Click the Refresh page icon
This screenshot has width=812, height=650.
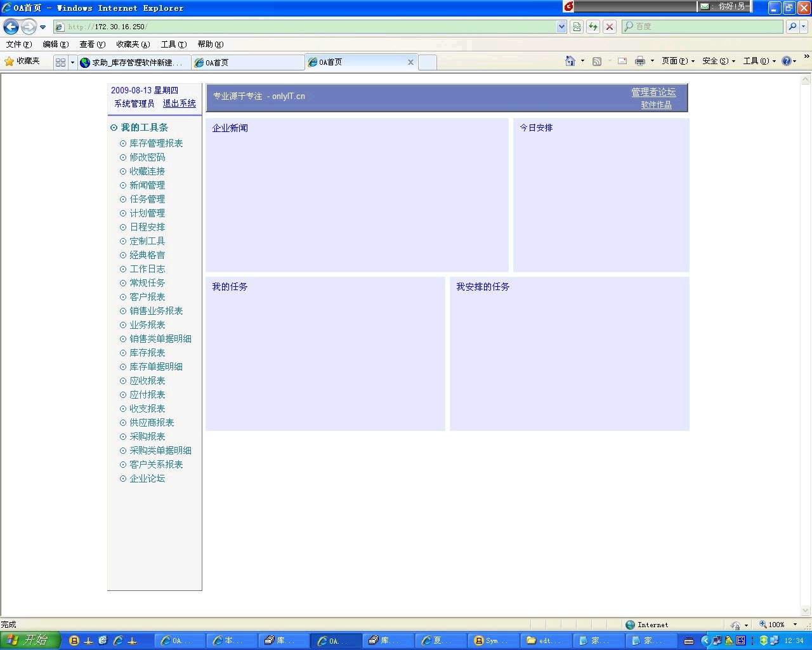(593, 27)
